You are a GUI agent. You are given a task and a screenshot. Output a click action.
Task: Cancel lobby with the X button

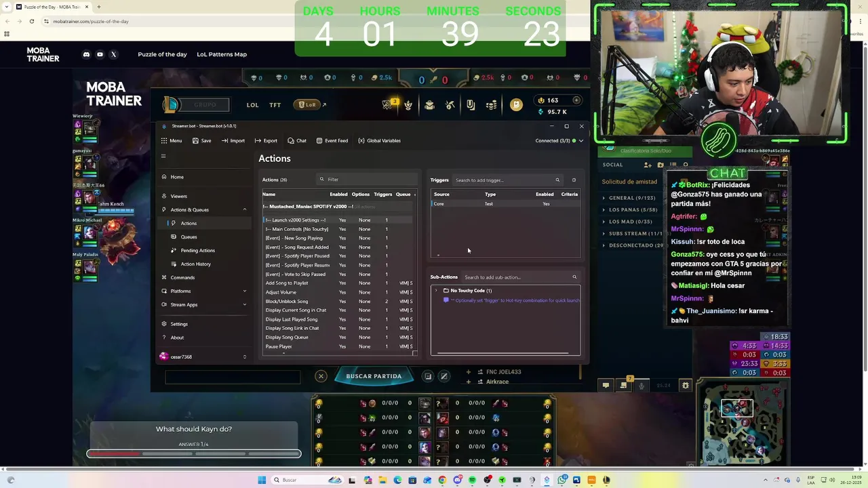pyautogui.click(x=321, y=376)
